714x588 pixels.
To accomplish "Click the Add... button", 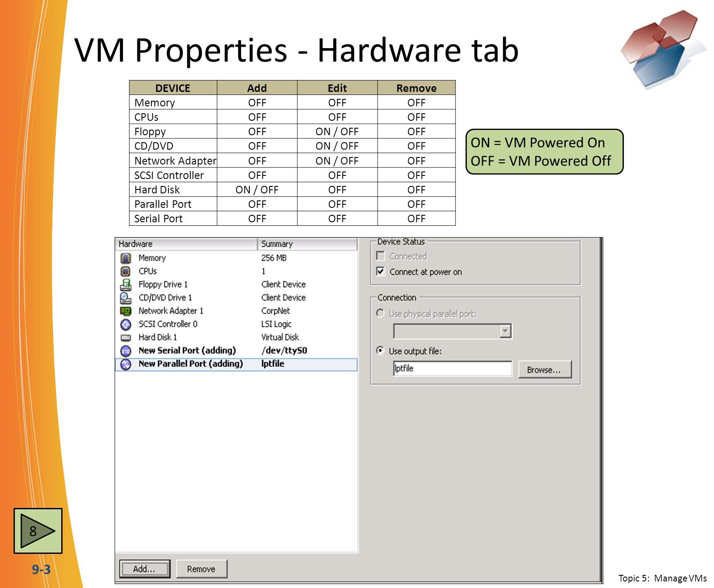I will [x=144, y=569].
